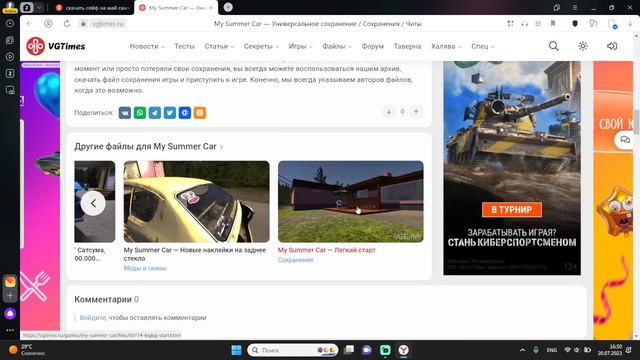Upvote the file with up arrow
The width and height of the screenshot is (640, 360).
[416, 112]
